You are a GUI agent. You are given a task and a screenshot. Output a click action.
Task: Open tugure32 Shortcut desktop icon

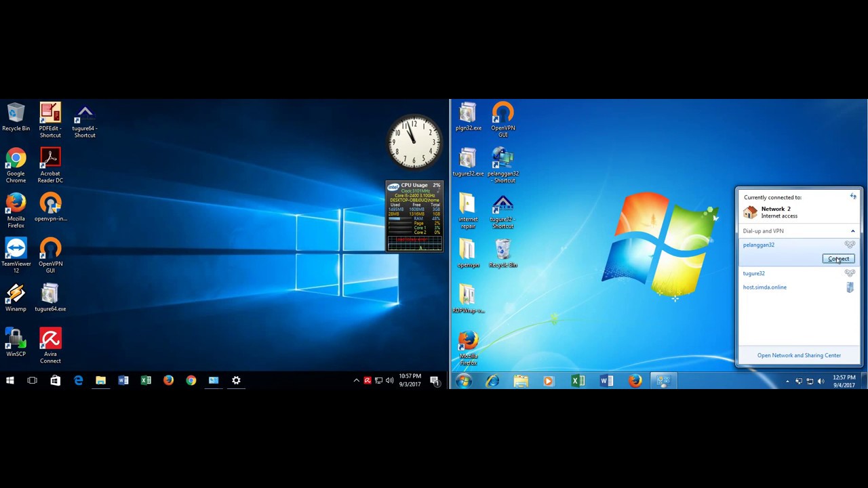pos(503,211)
